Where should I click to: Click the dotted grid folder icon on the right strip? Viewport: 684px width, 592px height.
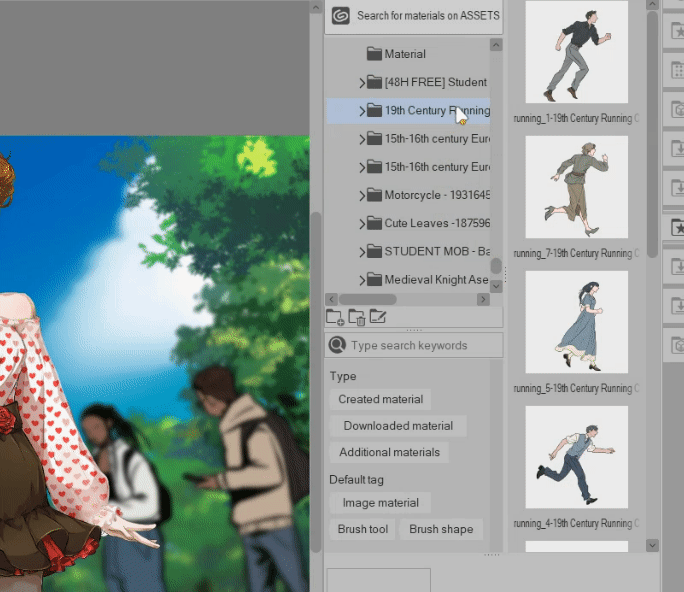tap(677, 70)
